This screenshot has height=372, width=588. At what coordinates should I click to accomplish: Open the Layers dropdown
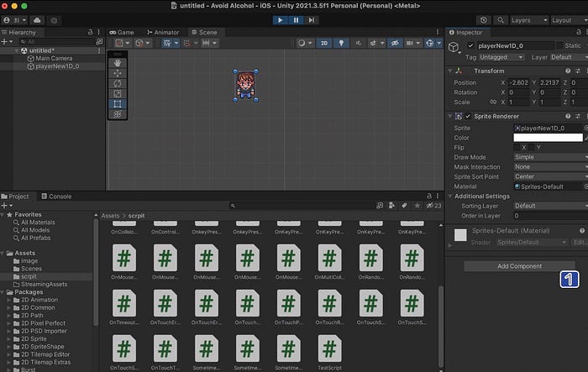click(x=528, y=20)
